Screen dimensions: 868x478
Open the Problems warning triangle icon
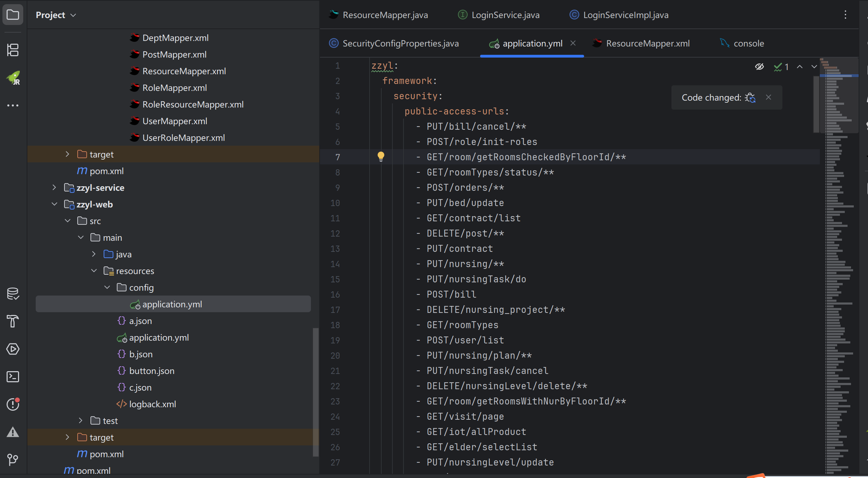[x=13, y=432]
